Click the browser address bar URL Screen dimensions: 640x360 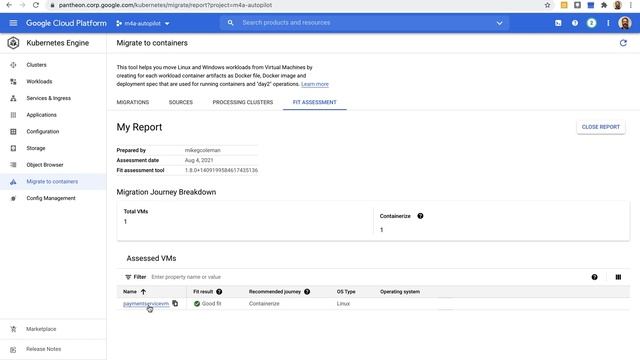(x=165, y=5)
